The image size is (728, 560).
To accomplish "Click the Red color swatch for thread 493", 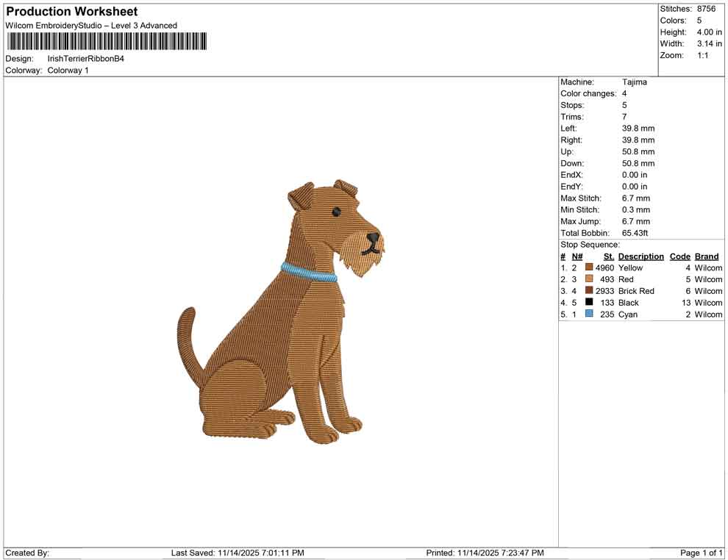I will [x=589, y=279].
